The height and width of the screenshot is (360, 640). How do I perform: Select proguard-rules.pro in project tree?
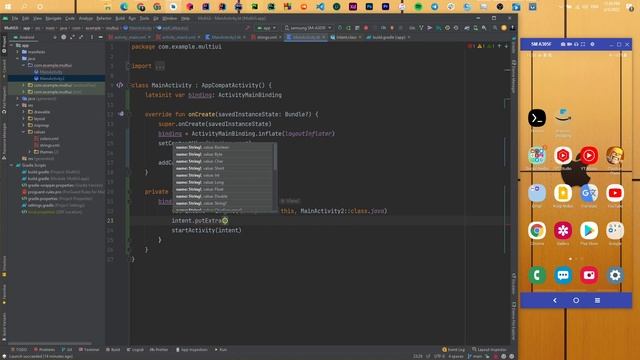[x=63, y=192]
